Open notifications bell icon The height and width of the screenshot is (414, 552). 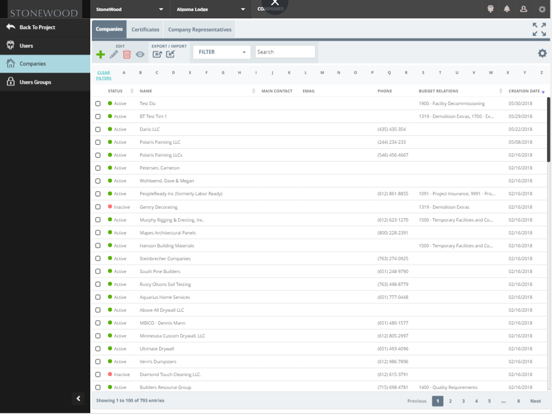pos(507,9)
